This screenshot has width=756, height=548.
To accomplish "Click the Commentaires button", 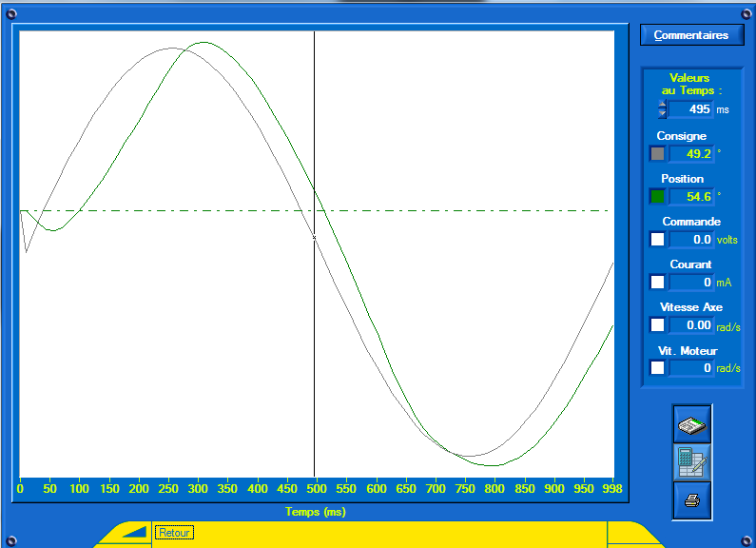I will point(691,35).
